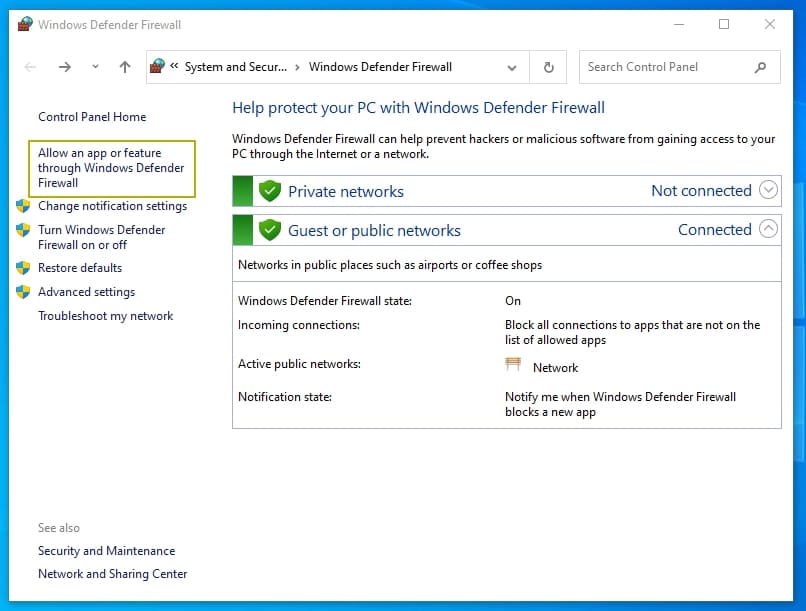Click Windows Defender Firewall state label
The width and height of the screenshot is (806, 611).
325,301
